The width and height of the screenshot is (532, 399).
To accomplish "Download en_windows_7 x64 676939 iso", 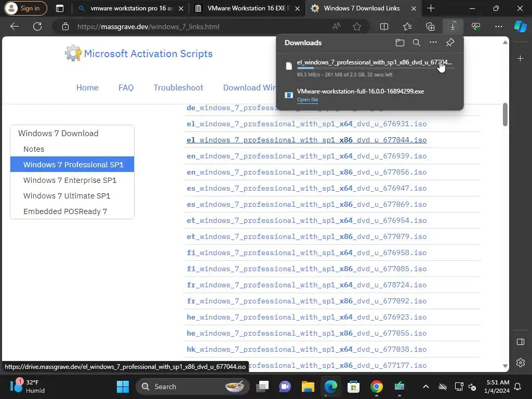I will click(x=307, y=156).
